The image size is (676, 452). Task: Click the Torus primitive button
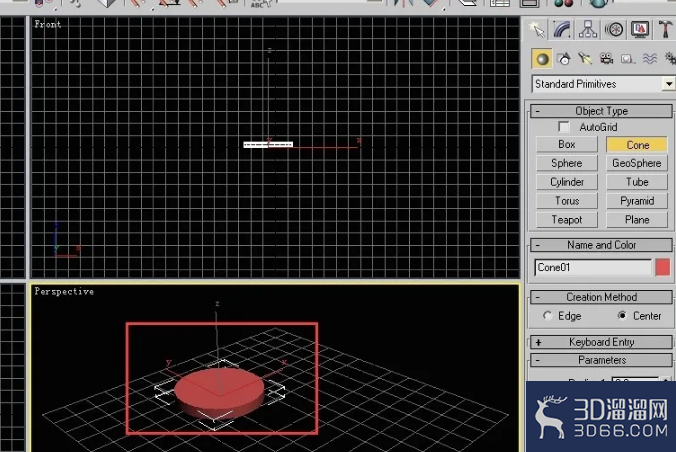tap(566, 201)
